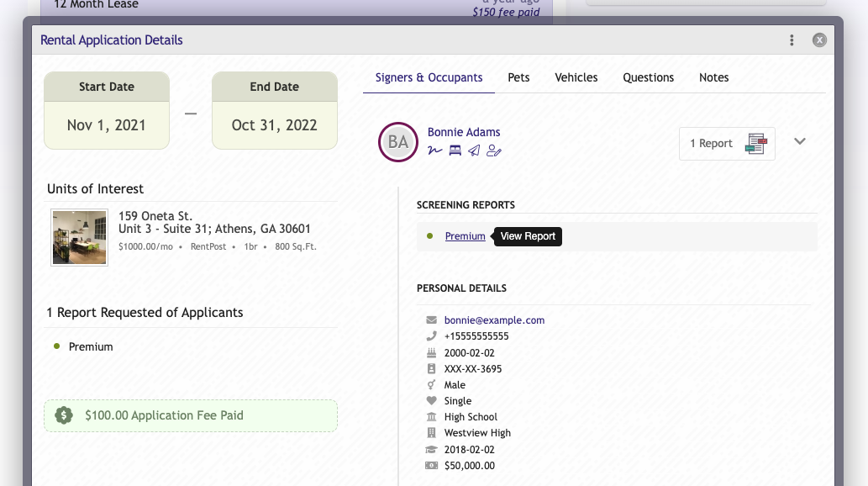Open the Notes tab
The image size is (868, 486).
tap(713, 77)
